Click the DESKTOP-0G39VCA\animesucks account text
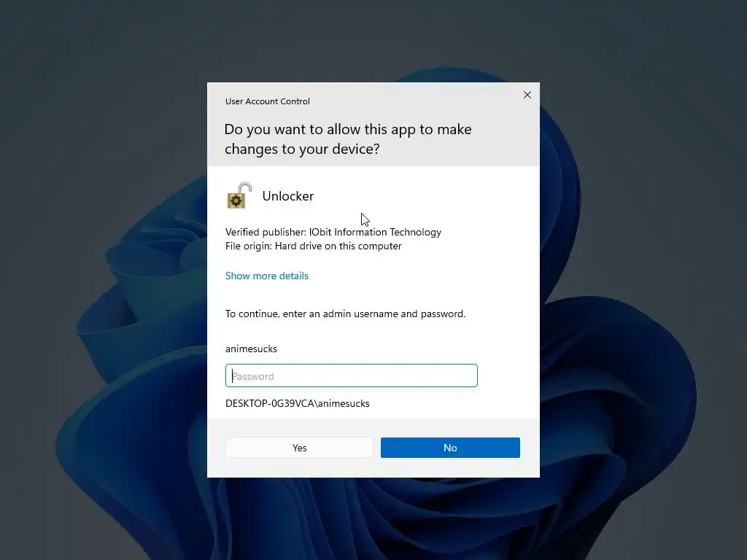This screenshot has height=560, width=747. click(298, 403)
